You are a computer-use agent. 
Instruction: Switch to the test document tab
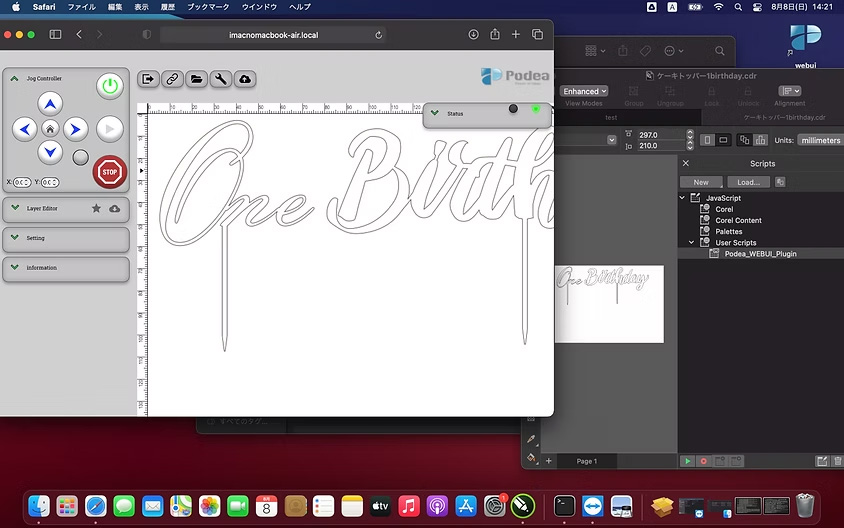(x=611, y=117)
